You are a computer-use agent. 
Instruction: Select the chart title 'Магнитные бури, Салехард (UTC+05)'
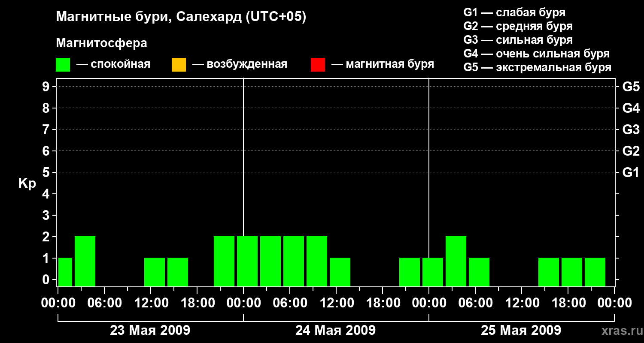click(181, 17)
